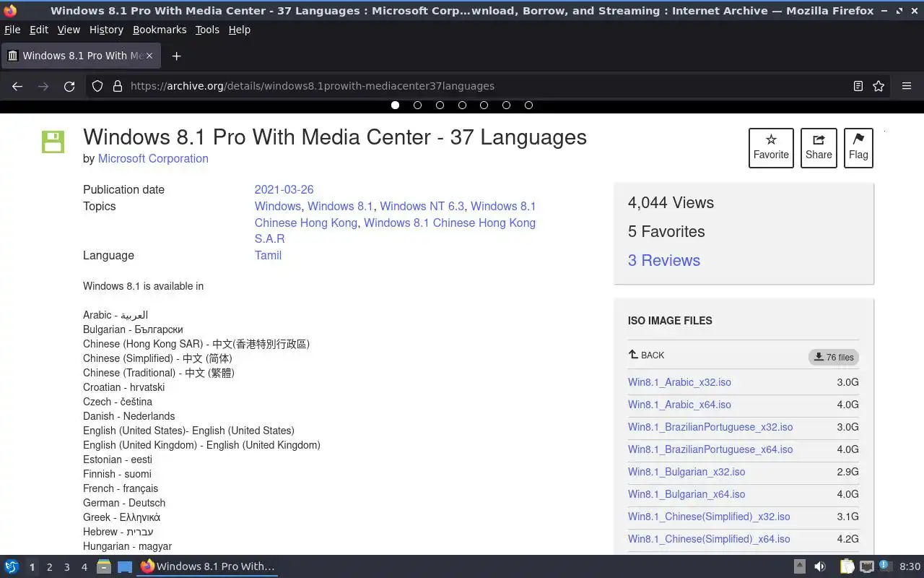Open the taskbar start menu icon
Screen dimensions: 924x578
pos(12,566)
